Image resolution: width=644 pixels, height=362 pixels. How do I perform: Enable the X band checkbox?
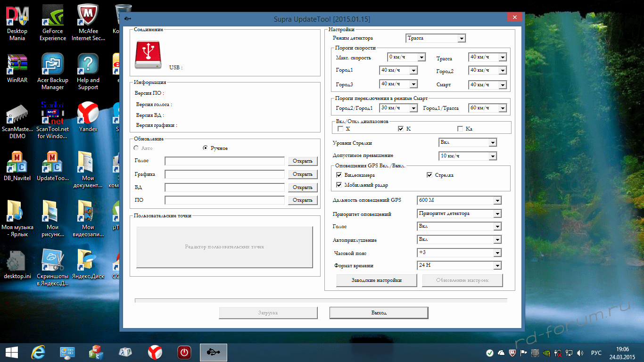[x=340, y=129]
